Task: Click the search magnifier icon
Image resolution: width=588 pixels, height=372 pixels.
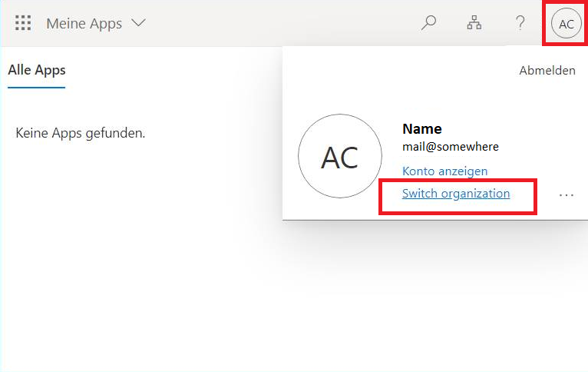Action: 428,23
